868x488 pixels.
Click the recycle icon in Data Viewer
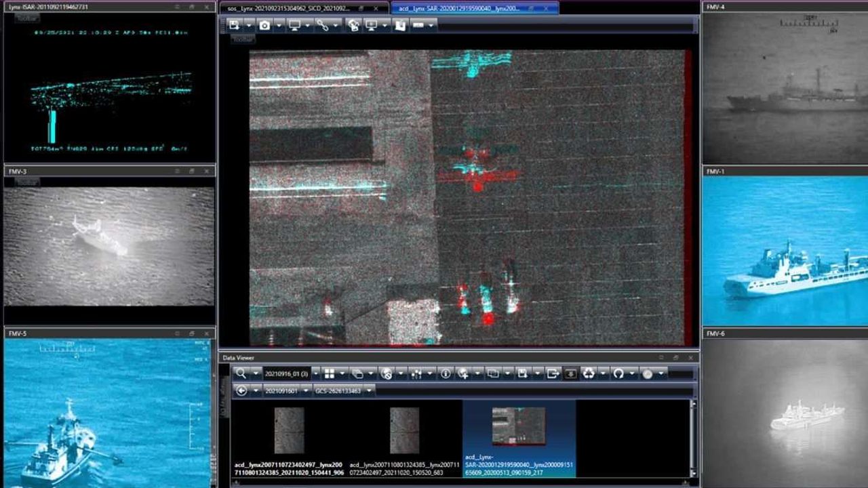pos(588,373)
